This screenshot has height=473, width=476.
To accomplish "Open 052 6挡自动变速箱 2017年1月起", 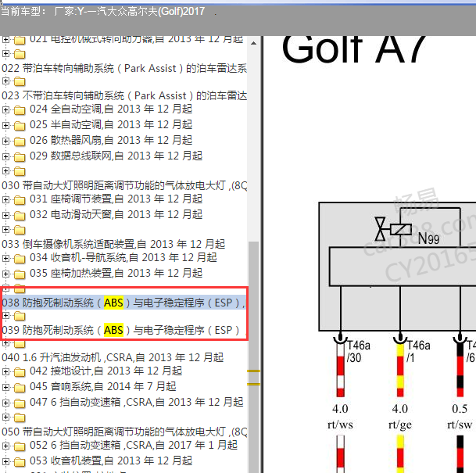I will pos(134,446).
